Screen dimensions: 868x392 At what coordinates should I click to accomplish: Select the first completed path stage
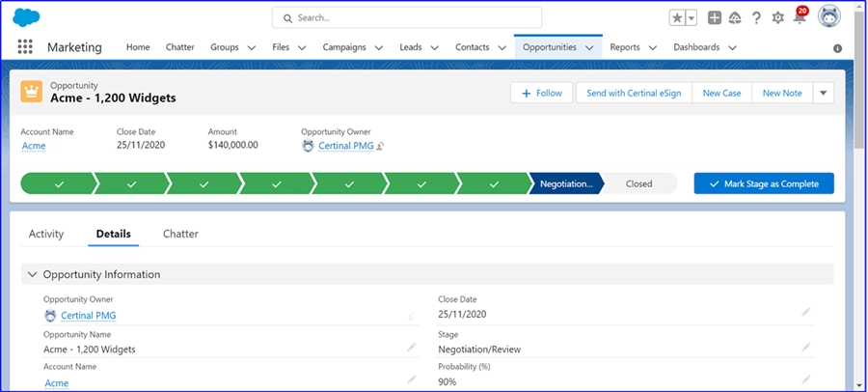point(59,183)
